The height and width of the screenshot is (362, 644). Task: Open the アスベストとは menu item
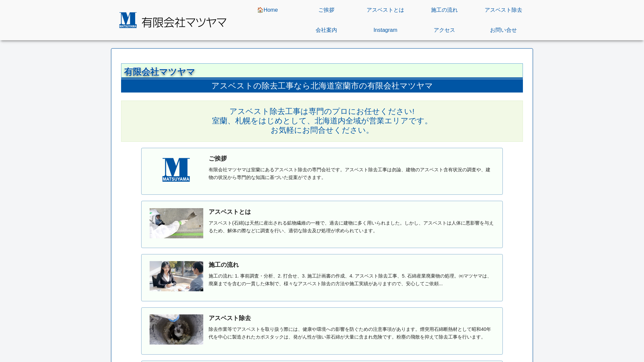pos(385,10)
